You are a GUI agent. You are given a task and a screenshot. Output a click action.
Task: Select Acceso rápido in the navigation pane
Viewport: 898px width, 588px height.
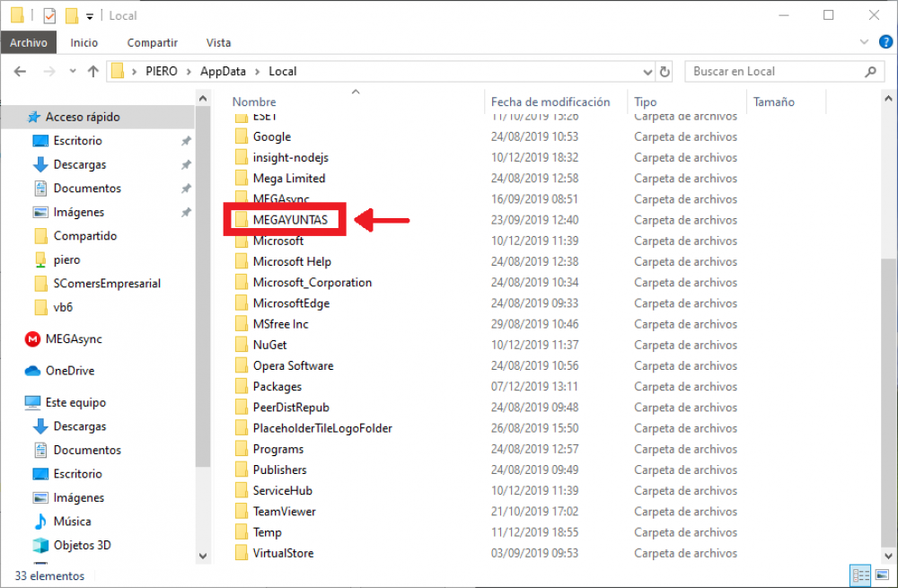pos(83,117)
